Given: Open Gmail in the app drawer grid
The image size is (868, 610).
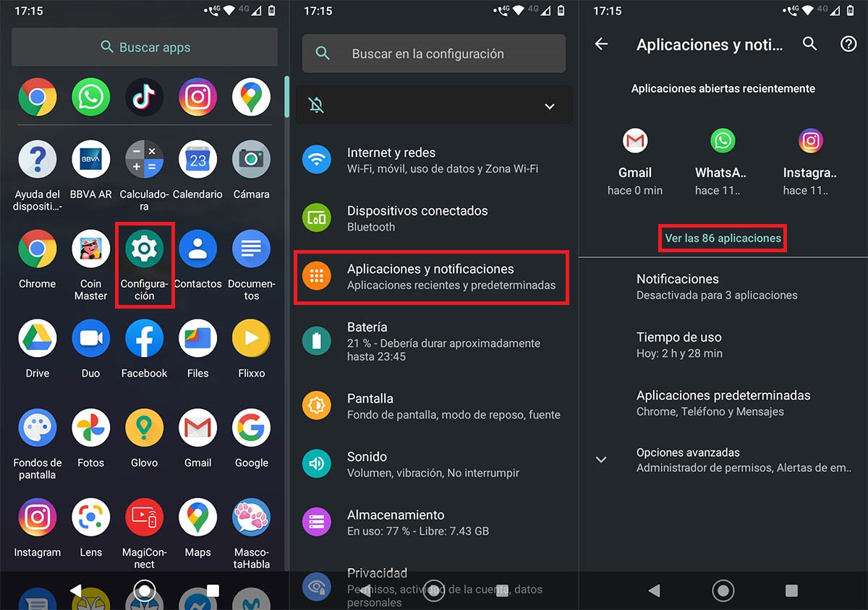Looking at the screenshot, I should click(x=197, y=439).
